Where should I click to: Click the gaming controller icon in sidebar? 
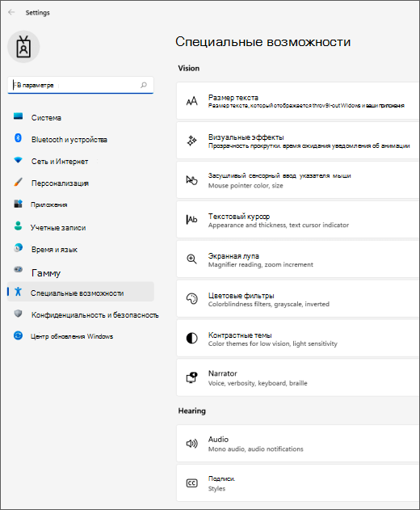pos(19,269)
